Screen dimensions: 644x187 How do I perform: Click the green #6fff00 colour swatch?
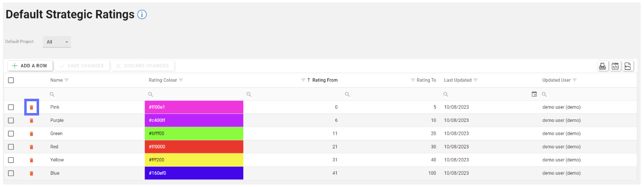click(194, 134)
